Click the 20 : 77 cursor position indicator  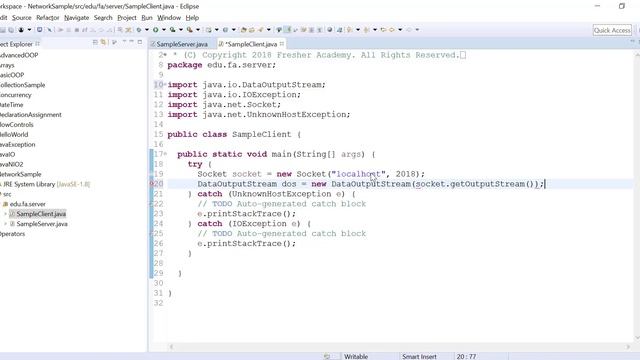click(x=466, y=356)
